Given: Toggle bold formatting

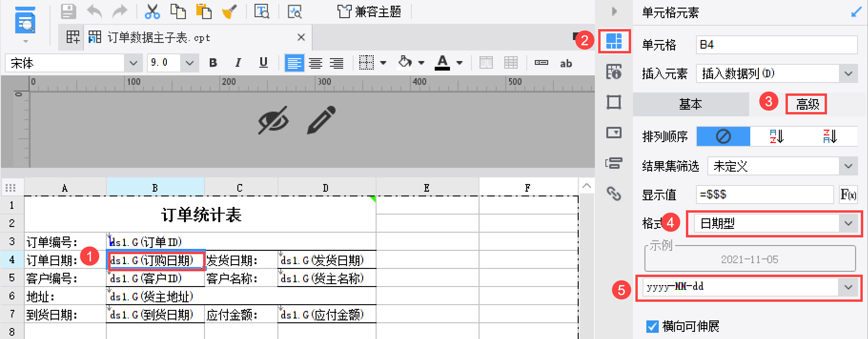Looking at the screenshot, I should (213, 63).
